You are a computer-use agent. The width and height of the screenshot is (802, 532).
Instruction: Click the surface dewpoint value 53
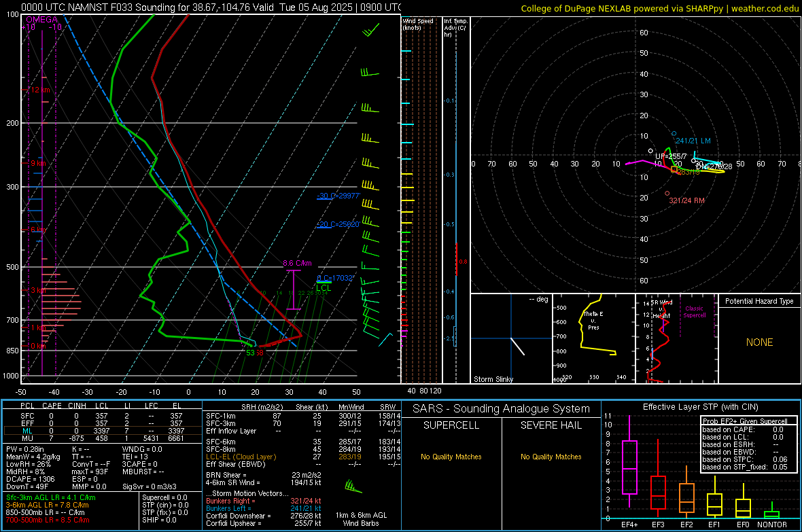pos(250,353)
